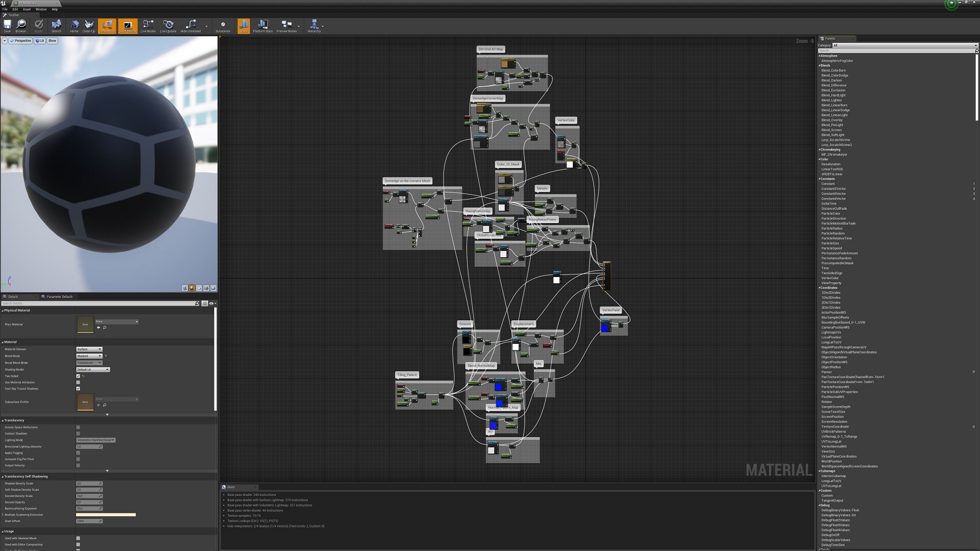Click the Home toolbar icon

pyautogui.click(x=75, y=26)
